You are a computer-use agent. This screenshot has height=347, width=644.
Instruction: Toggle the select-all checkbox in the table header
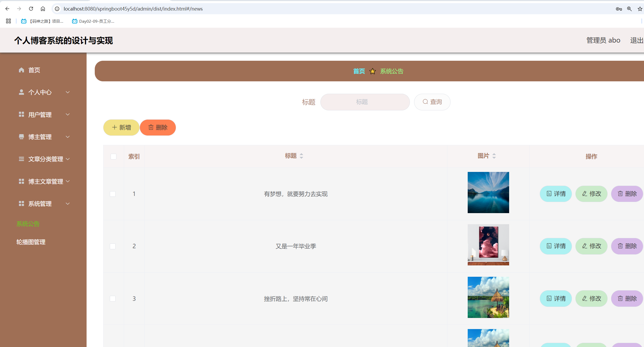click(x=113, y=156)
